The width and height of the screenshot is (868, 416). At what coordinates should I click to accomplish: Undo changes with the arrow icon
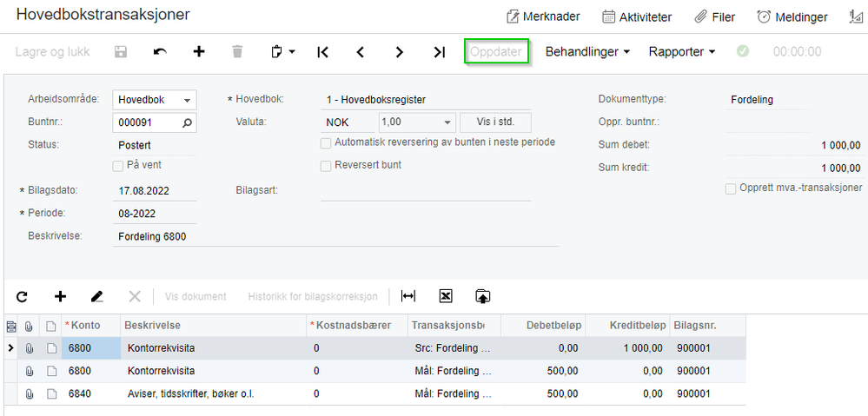click(x=160, y=52)
